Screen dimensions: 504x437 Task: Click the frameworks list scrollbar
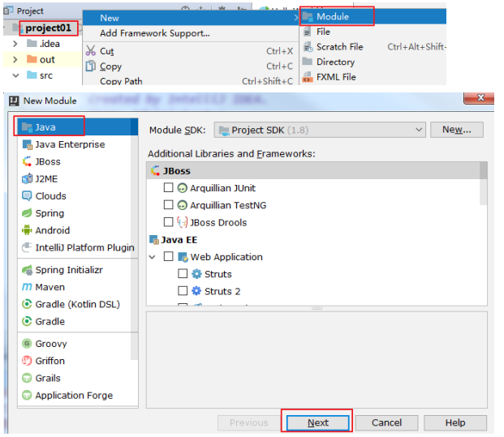pyautogui.click(x=484, y=183)
